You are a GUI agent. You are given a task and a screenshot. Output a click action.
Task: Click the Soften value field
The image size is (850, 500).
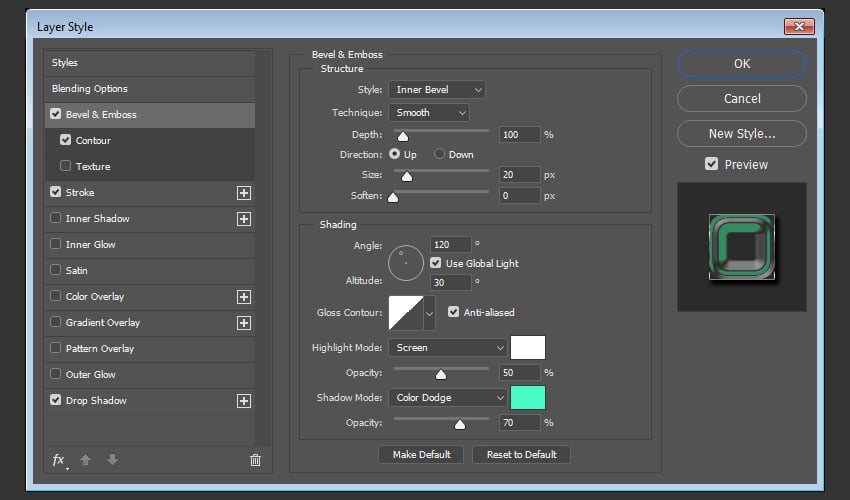pyautogui.click(x=519, y=196)
